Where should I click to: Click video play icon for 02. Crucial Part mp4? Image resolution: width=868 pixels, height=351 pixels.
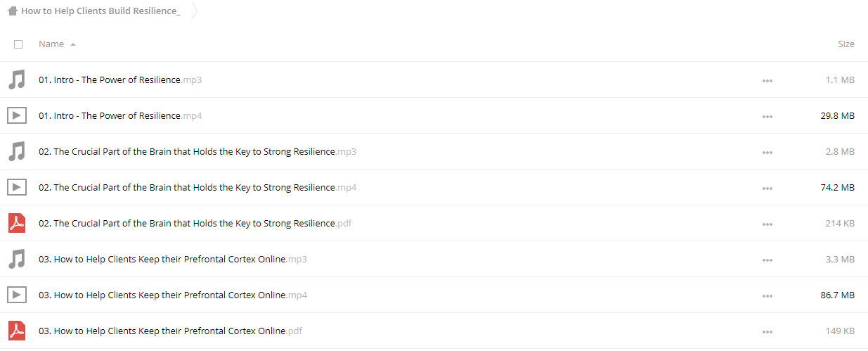click(x=17, y=187)
